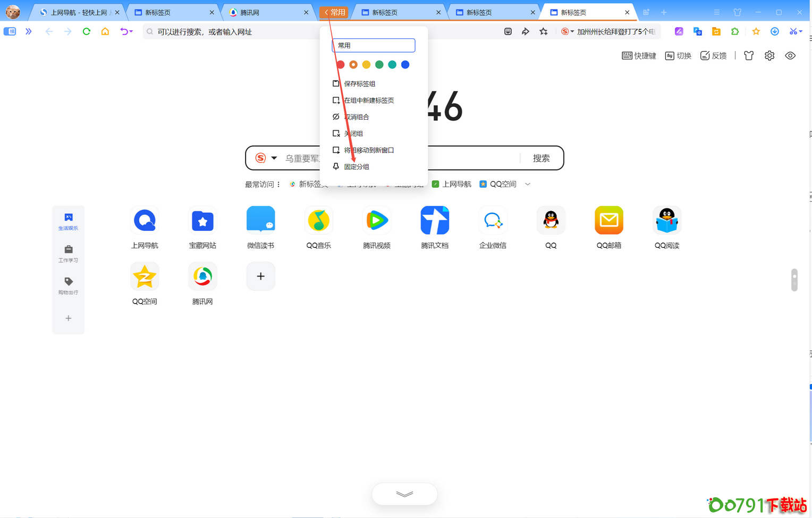Collapse the 常用 tab group label

[x=334, y=12]
